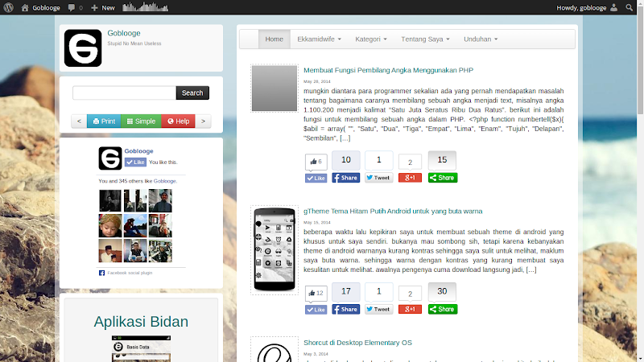Viewport: 644px width, 362px height.
Task: Click the green Simple button
Action: click(x=141, y=121)
